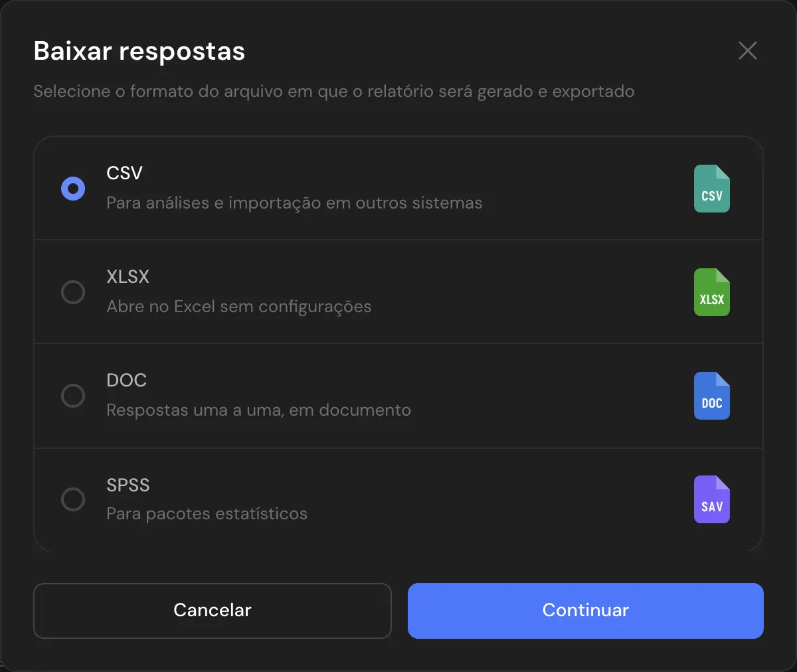Image resolution: width=797 pixels, height=672 pixels.
Task: Choose the DOC radio option
Action: pyautogui.click(x=73, y=396)
